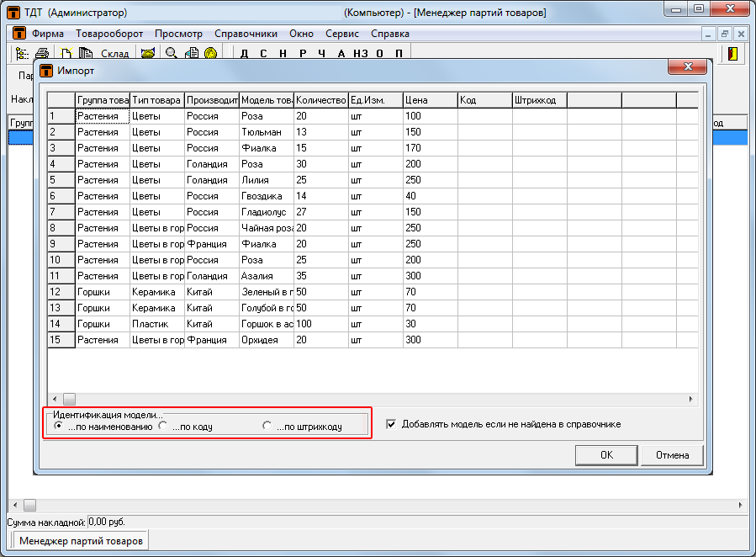Image resolution: width=756 pixels, height=557 pixels.
Task: Click the Цена column header
Action: click(431, 100)
